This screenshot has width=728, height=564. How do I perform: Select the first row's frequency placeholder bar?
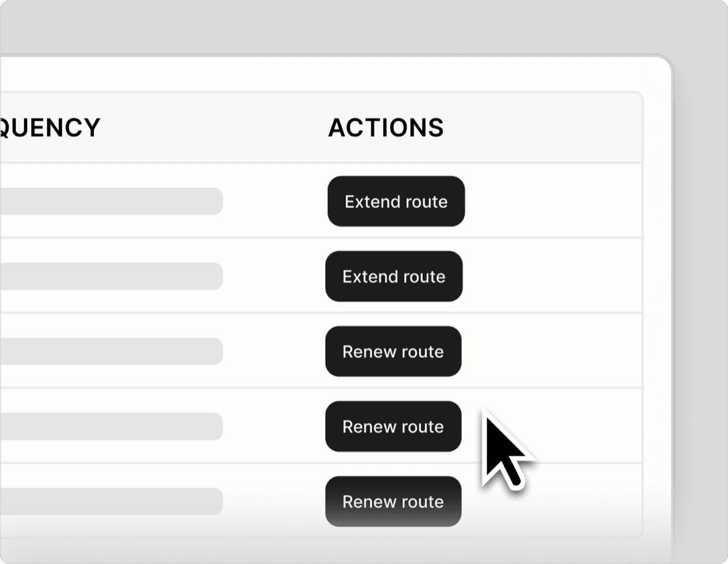pos(111,201)
